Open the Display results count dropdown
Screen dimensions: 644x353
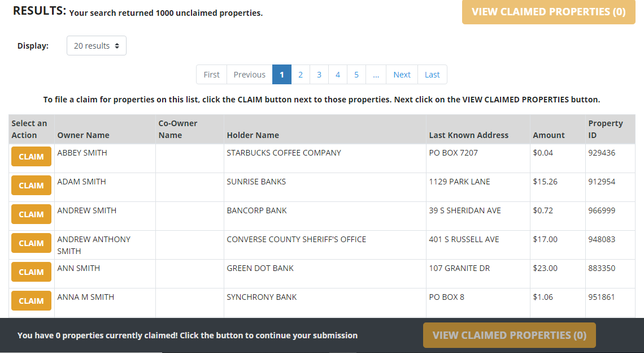[96, 45]
